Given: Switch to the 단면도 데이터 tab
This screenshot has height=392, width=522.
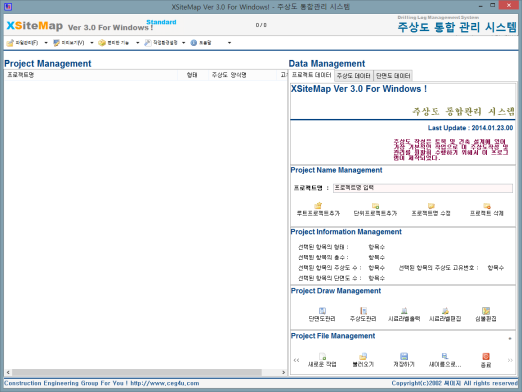Looking at the screenshot, I should pyautogui.click(x=393, y=76).
